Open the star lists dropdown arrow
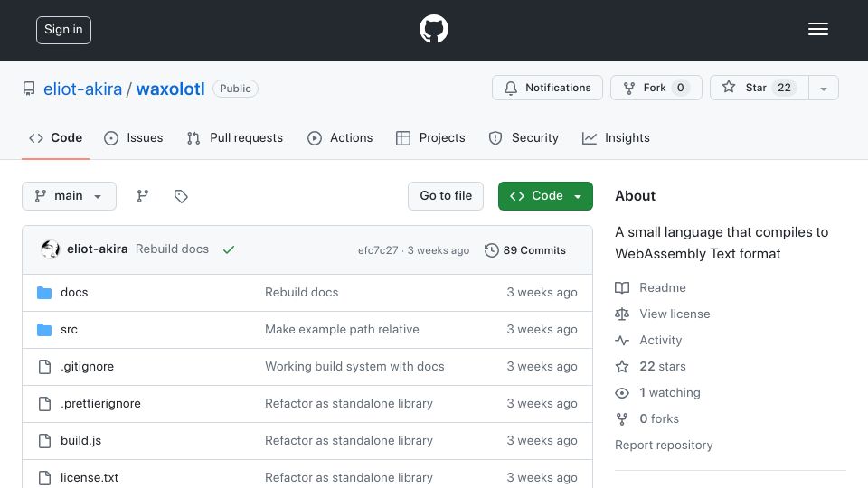Image resolution: width=868 pixels, height=488 pixels. click(824, 89)
